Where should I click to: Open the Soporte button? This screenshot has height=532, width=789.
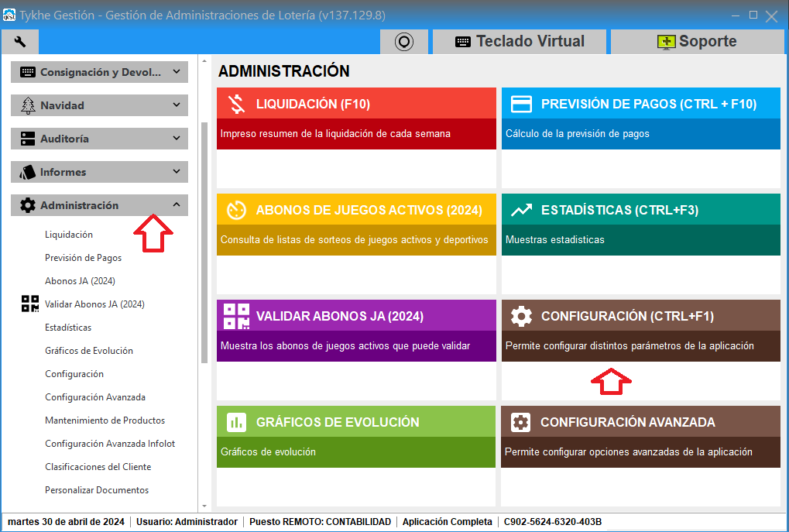coord(697,41)
